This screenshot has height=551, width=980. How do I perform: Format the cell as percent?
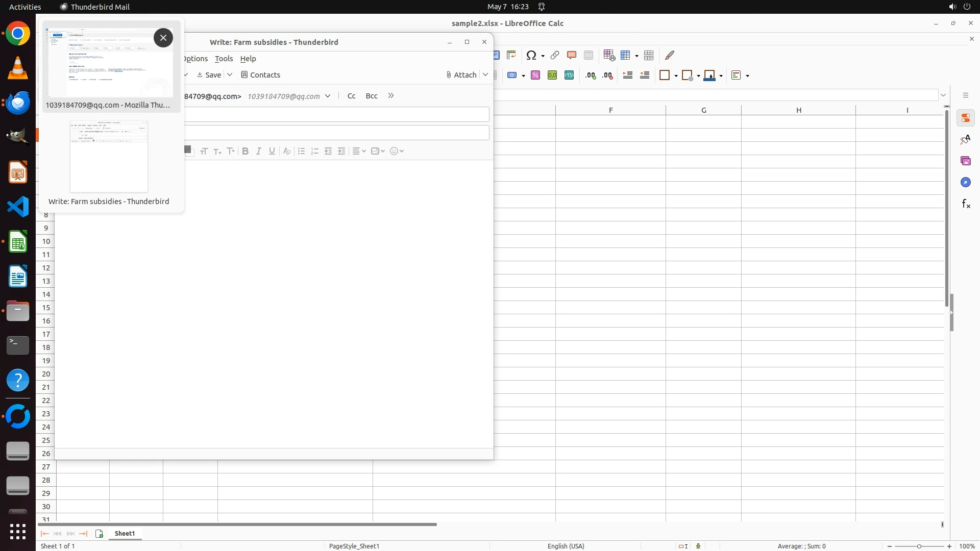[x=535, y=76]
